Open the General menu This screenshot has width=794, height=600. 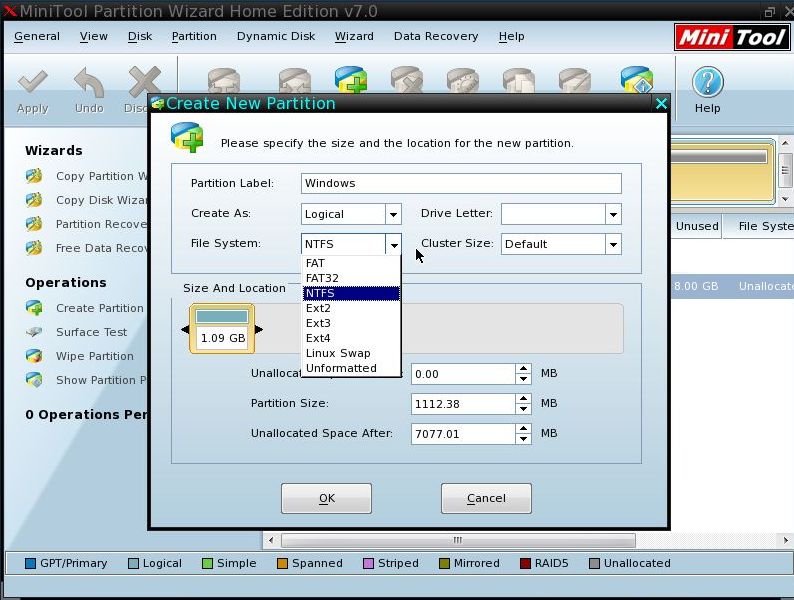click(x=37, y=36)
